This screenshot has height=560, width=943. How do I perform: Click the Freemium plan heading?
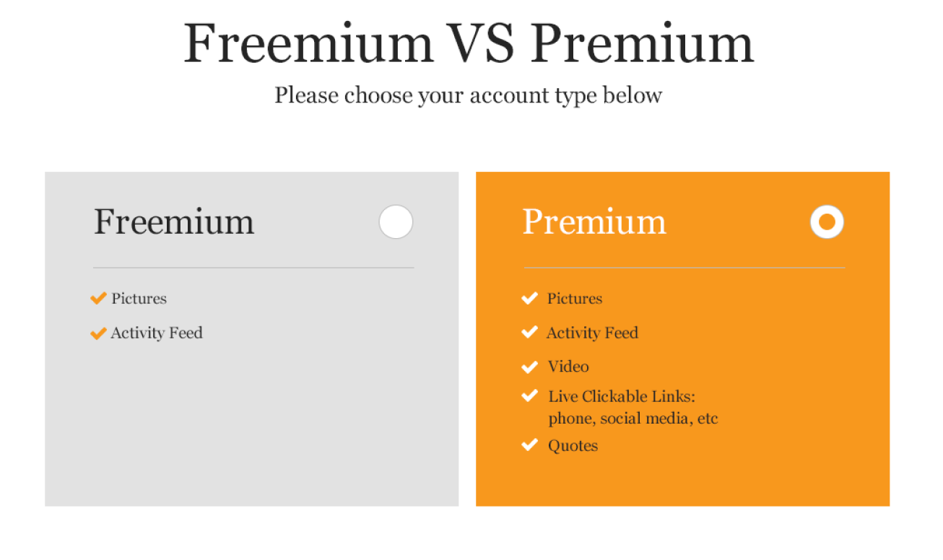coord(174,221)
